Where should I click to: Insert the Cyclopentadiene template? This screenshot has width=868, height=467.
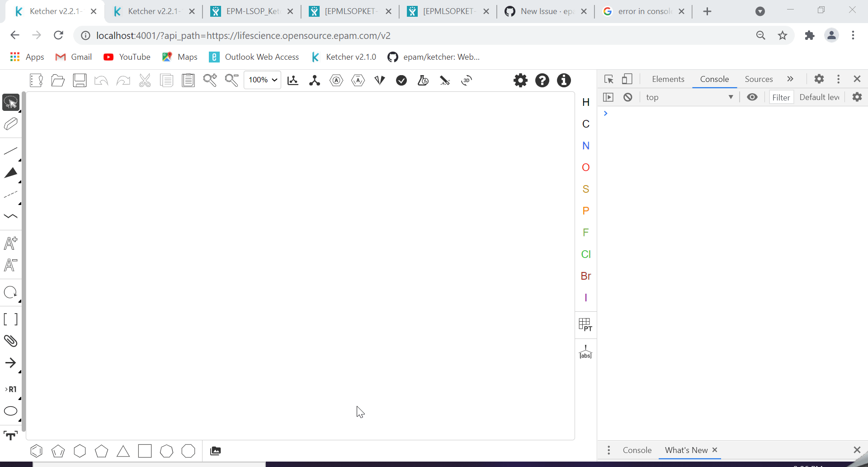(58, 451)
